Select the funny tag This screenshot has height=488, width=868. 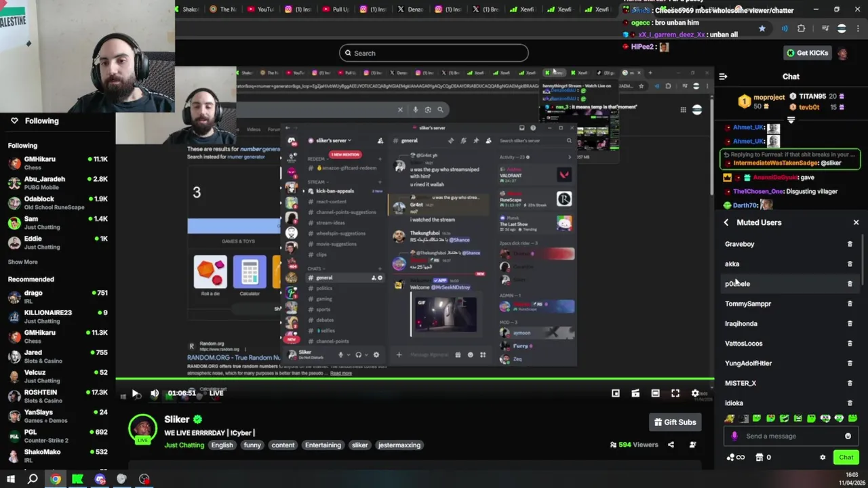tap(252, 445)
